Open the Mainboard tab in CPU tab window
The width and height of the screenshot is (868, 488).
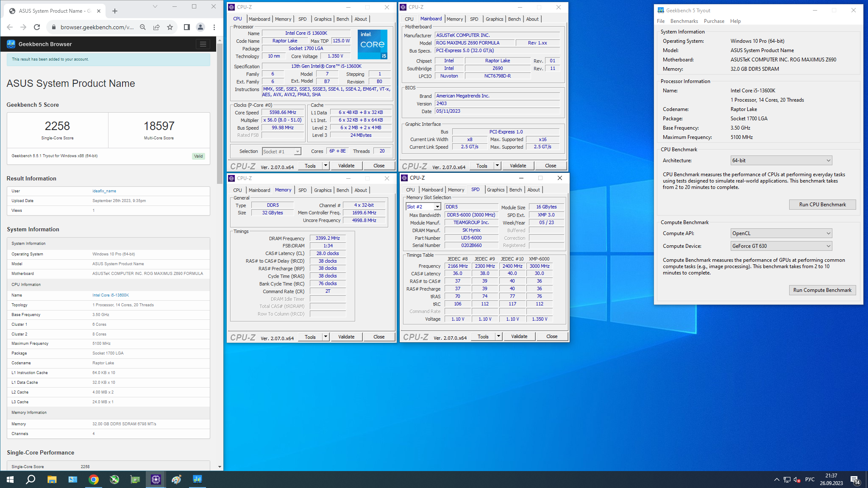point(259,19)
